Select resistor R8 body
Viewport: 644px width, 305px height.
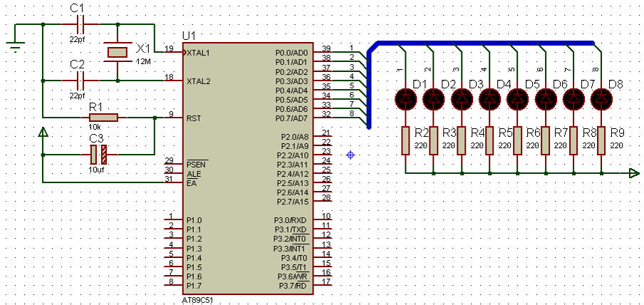coord(573,140)
